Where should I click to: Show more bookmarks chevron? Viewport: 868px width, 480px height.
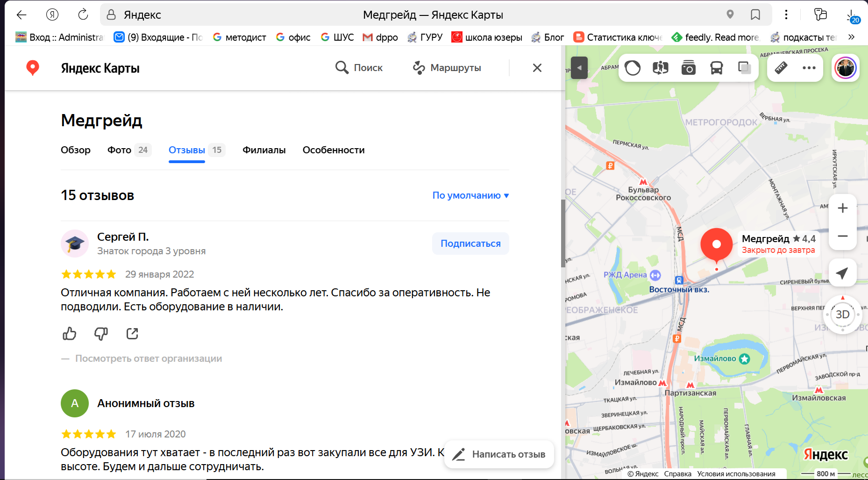coord(851,37)
